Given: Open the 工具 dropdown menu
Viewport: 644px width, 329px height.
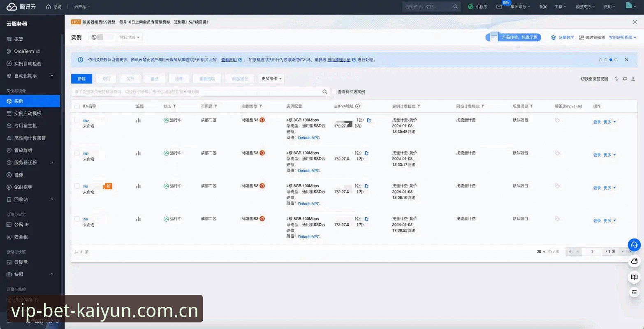Looking at the screenshot, I should point(560,7).
